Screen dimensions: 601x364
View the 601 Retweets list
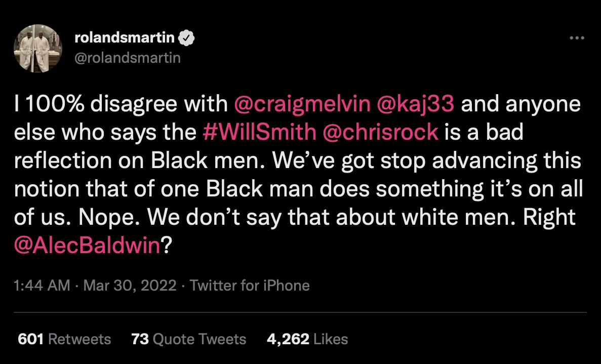click(64, 339)
